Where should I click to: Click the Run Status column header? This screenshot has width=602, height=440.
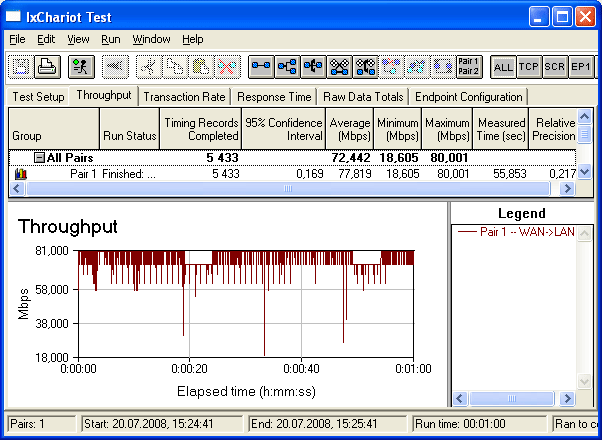130,129
